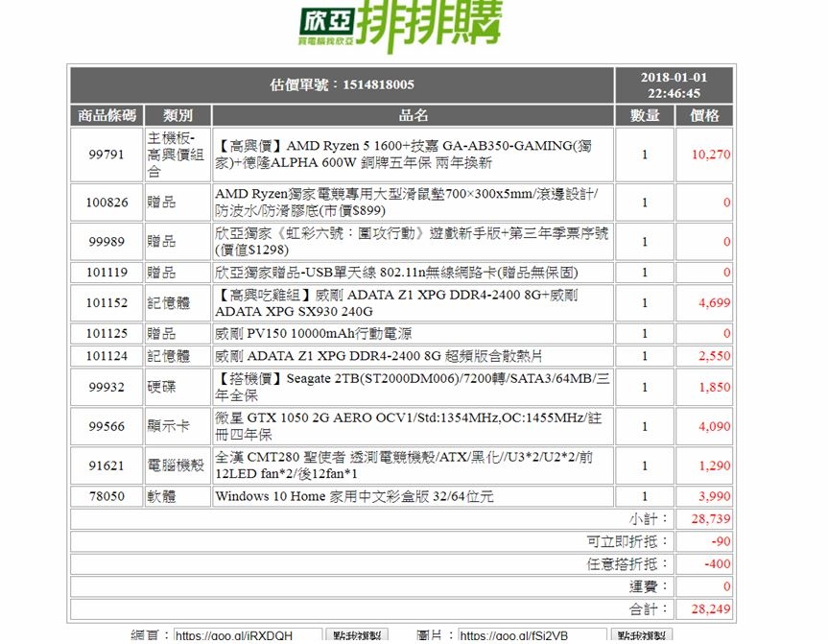
Task: Click the 欣亞 排排購 logo
Action: (x=400, y=25)
